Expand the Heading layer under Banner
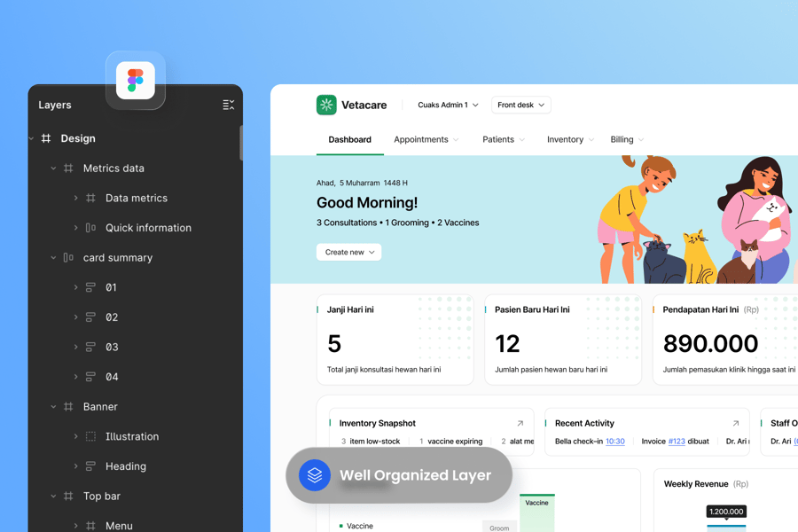This screenshot has width=798, height=532. [75, 466]
